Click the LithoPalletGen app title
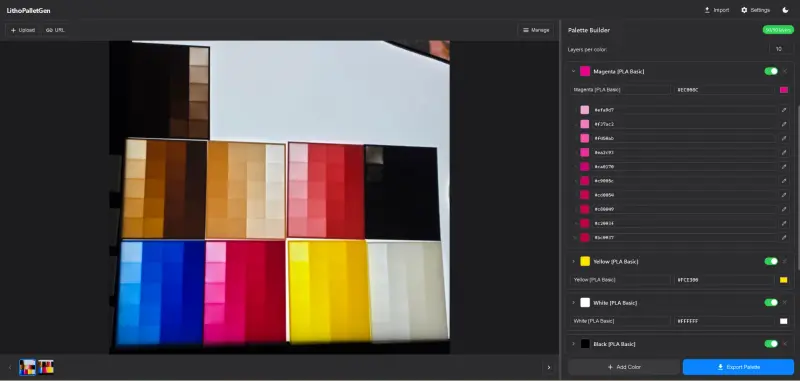 pyautogui.click(x=29, y=10)
